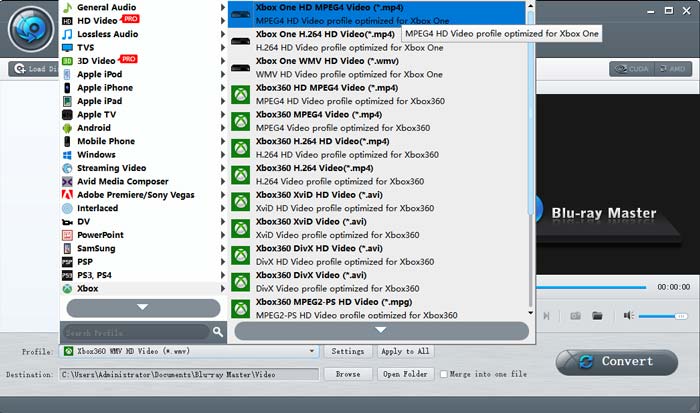
Task: Select Xbox One H.264 HD Video profile
Action: pyautogui.click(x=377, y=41)
